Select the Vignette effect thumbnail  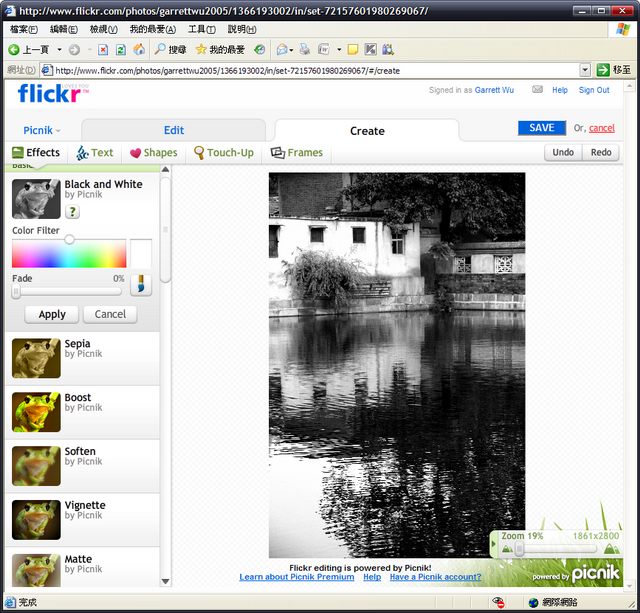pos(36,520)
